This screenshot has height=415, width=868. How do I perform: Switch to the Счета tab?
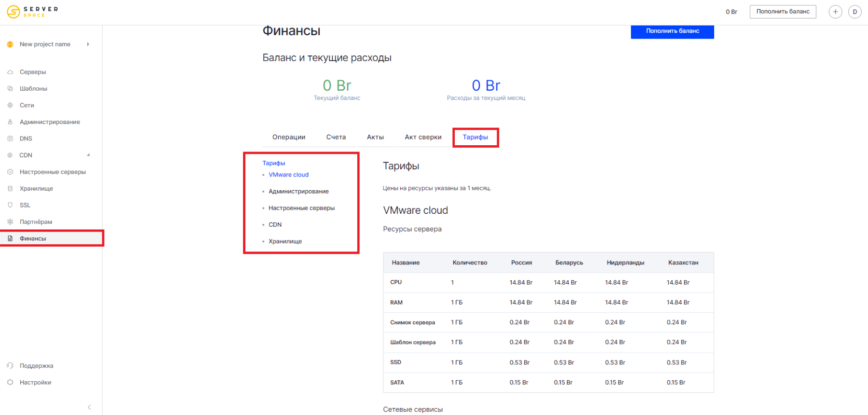point(336,137)
